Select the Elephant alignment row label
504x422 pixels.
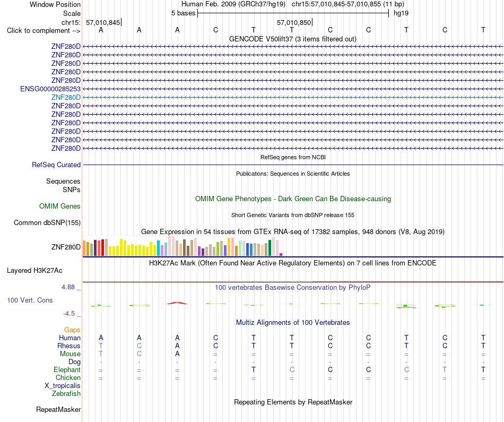(x=67, y=369)
